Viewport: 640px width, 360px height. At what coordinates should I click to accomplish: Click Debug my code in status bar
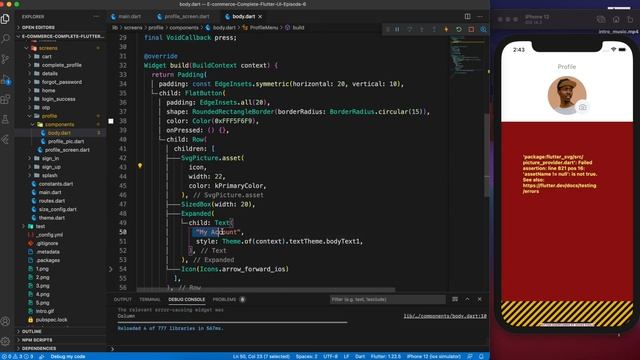(68, 356)
